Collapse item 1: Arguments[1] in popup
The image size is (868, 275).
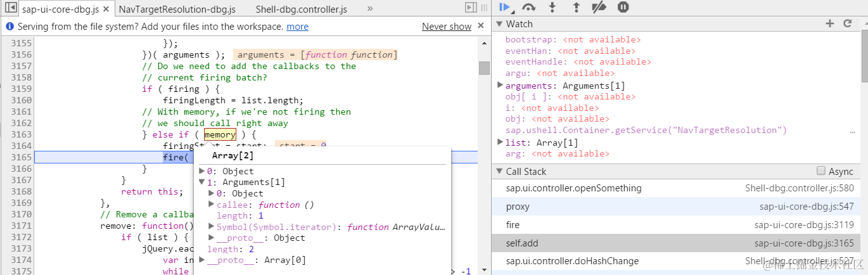coord(202,182)
